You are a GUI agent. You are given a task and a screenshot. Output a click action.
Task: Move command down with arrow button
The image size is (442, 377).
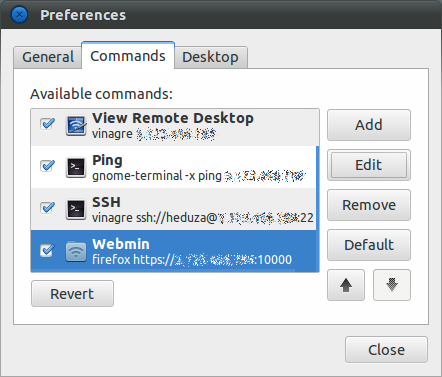pos(392,285)
